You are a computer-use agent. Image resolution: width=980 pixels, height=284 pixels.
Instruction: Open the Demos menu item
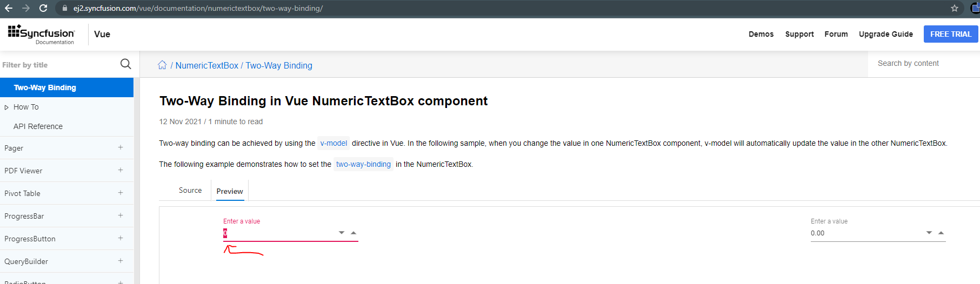point(761,34)
